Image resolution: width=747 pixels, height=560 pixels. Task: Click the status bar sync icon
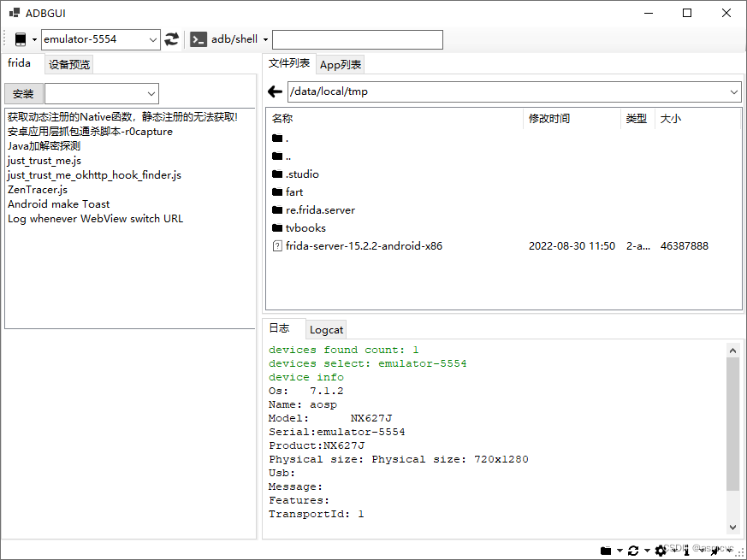(x=633, y=551)
